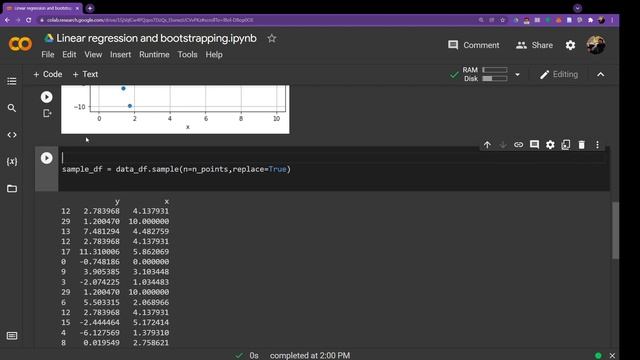Open a new browser tab
640x360 pixels.
pos(90,8)
